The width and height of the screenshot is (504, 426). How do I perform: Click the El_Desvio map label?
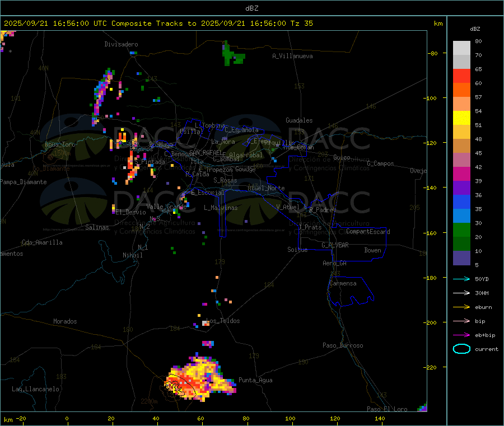pos(130,212)
